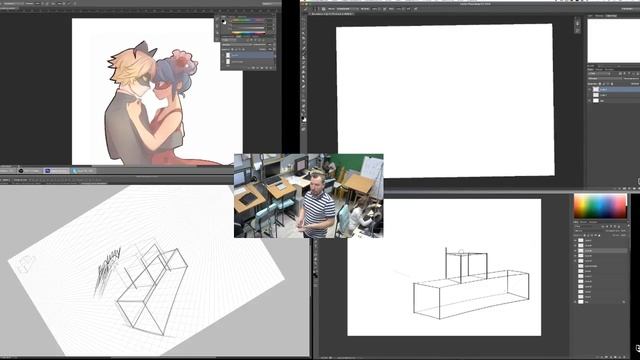Screen dimensions: 640x360
Task: Click the foreground/background swatch in the box sketch window's toolbar
Action: [316, 275]
